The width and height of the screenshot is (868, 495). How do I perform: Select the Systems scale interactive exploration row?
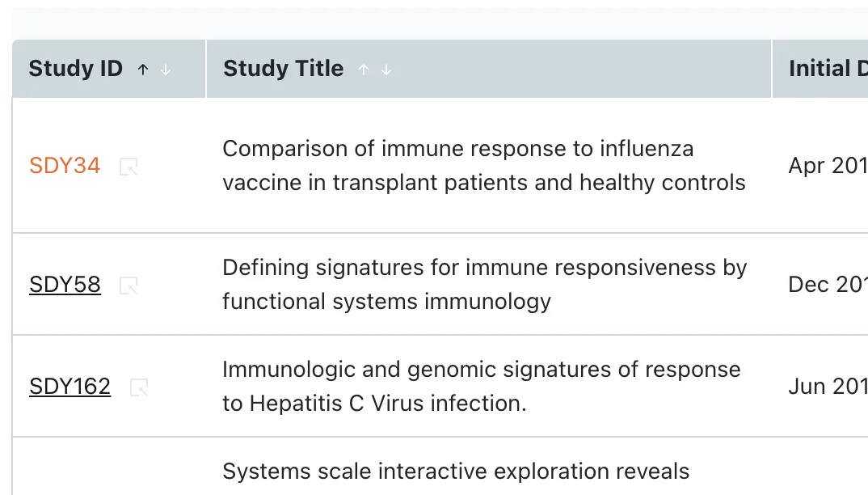tap(440, 466)
